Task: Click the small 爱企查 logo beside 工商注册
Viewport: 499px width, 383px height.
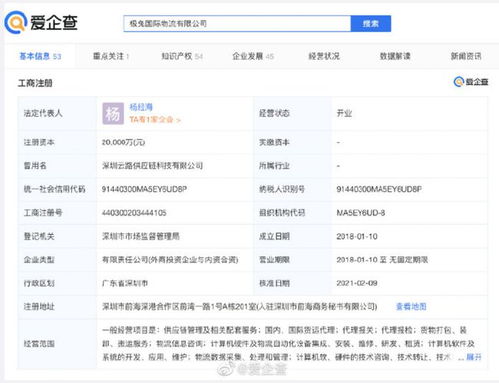Action: point(471,82)
